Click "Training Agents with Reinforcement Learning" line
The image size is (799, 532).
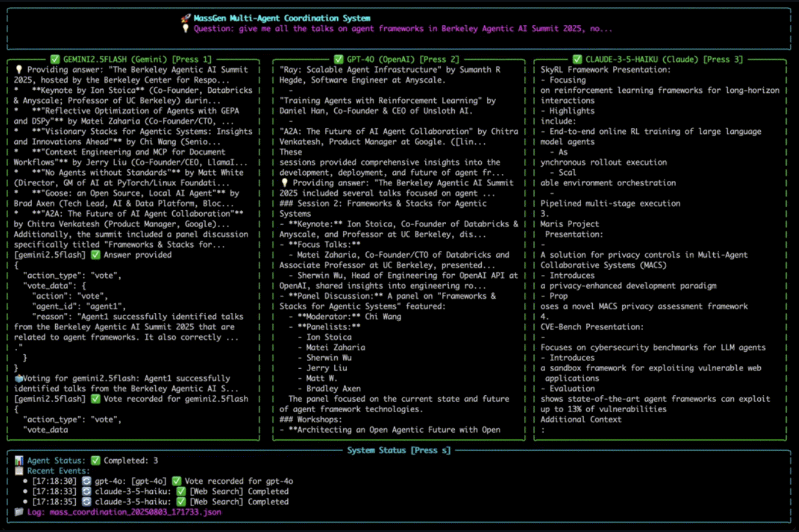(388, 100)
